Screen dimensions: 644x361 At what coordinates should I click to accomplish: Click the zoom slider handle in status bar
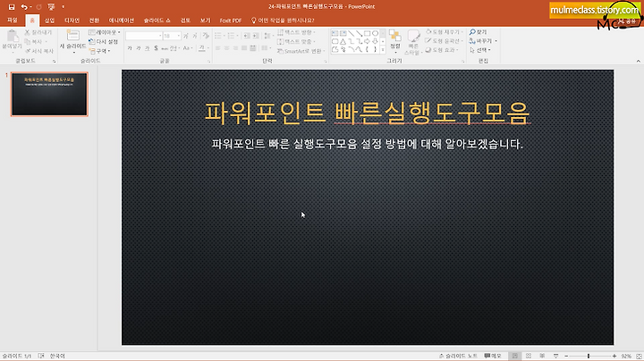point(589,356)
